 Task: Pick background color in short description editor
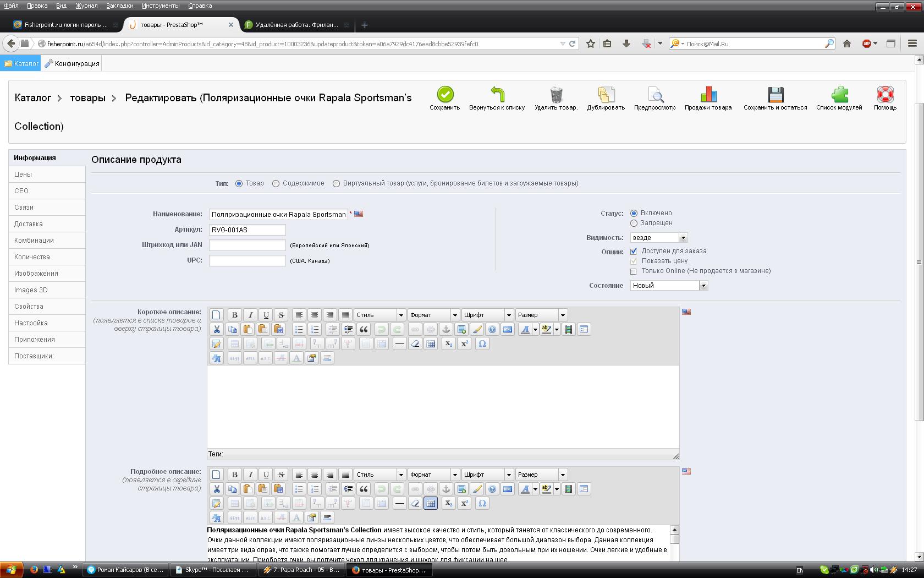546,329
